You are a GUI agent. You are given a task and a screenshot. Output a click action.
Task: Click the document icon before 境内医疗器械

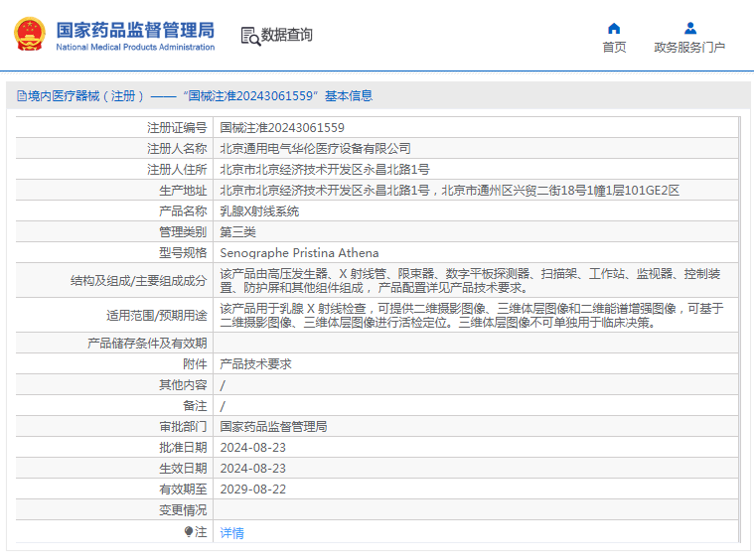pyautogui.click(x=22, y=96)
